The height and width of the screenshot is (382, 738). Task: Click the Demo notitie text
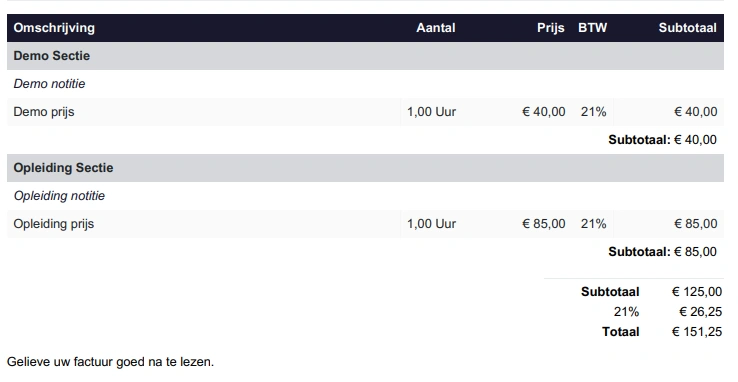[x=49, y=84]
